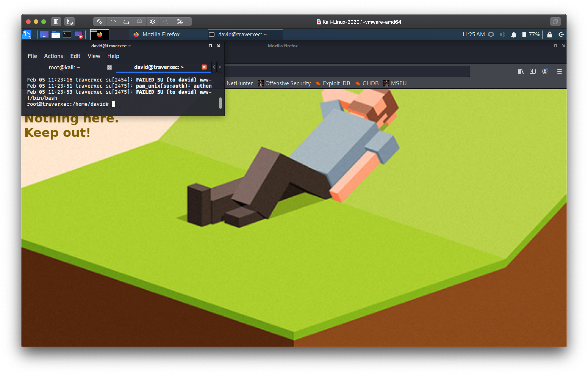
Task: Close the david@traverxec terminal tab
Action: point(204,67)
